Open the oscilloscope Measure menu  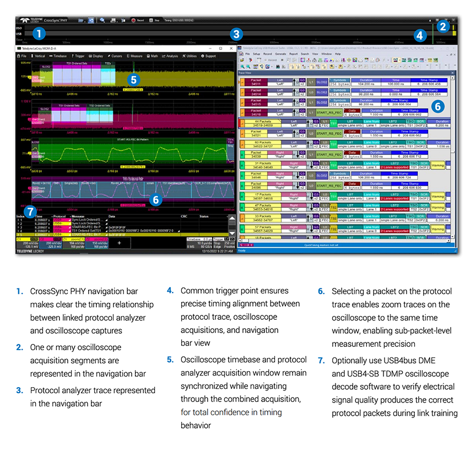coord(134,56)
